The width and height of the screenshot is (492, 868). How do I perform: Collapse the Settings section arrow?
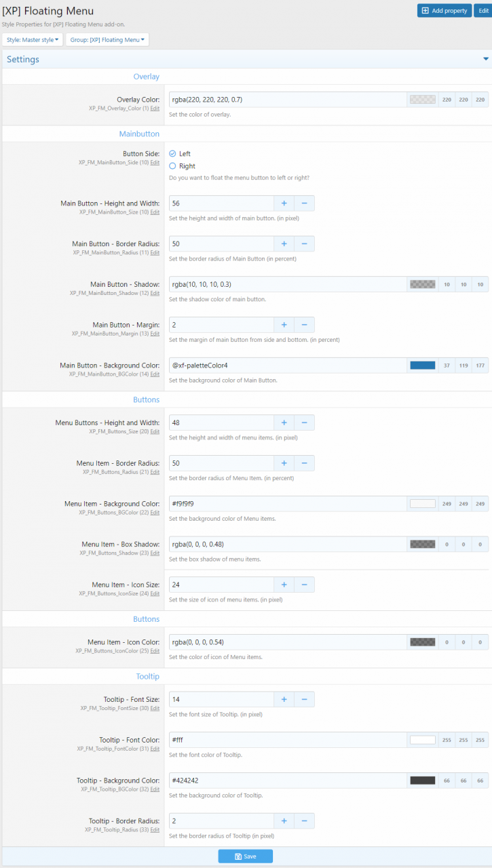click(x=485, y=59)
